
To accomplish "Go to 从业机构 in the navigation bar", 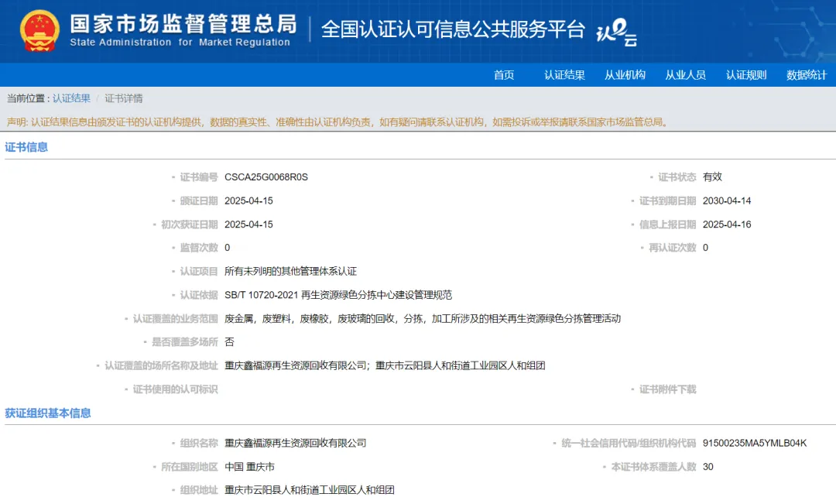I will 625,75.
